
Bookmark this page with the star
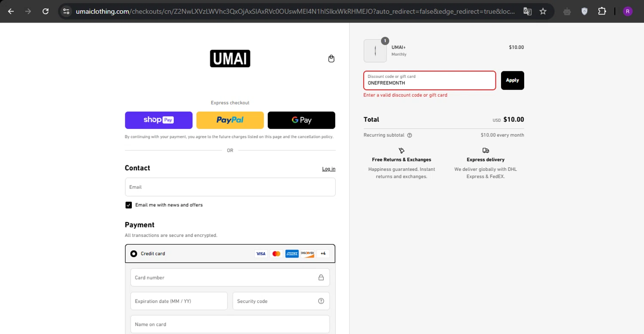tap(543, 12)
